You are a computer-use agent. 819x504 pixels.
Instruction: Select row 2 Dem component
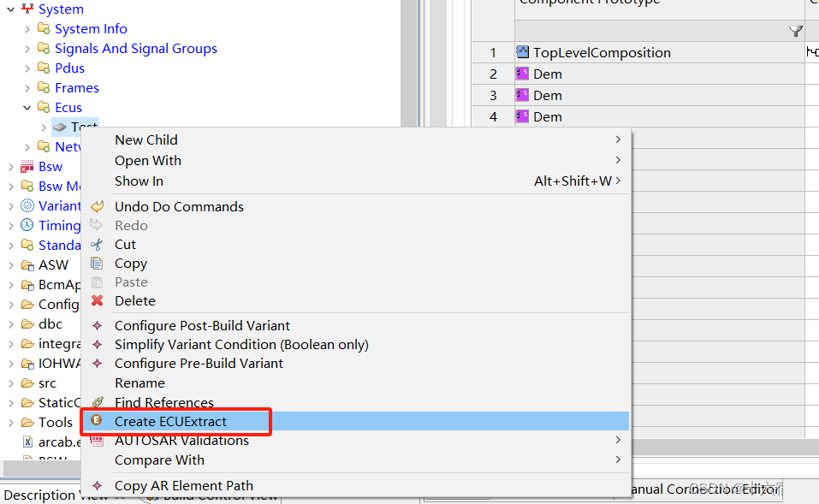point(547,74)
